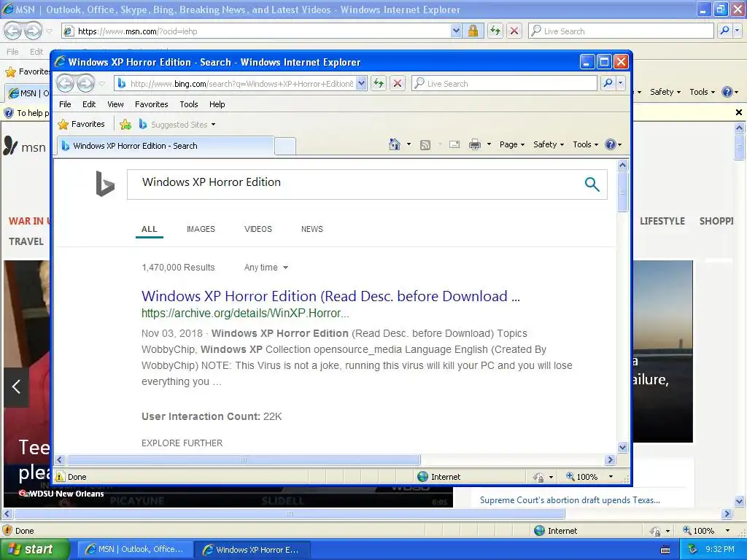The height and width of the screenshot is (560, 747).
Task: Click Bing search query input field
Action: coord(355,184)
